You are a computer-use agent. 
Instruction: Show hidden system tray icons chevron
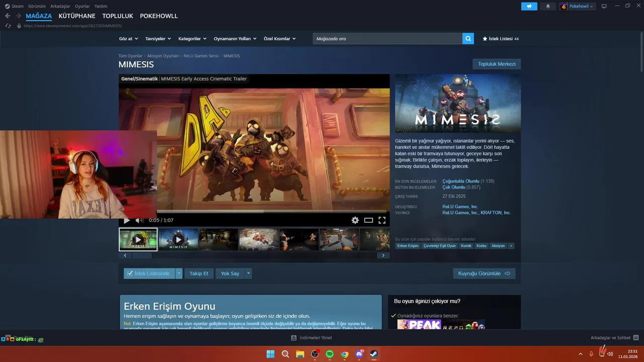pos(581,354)
